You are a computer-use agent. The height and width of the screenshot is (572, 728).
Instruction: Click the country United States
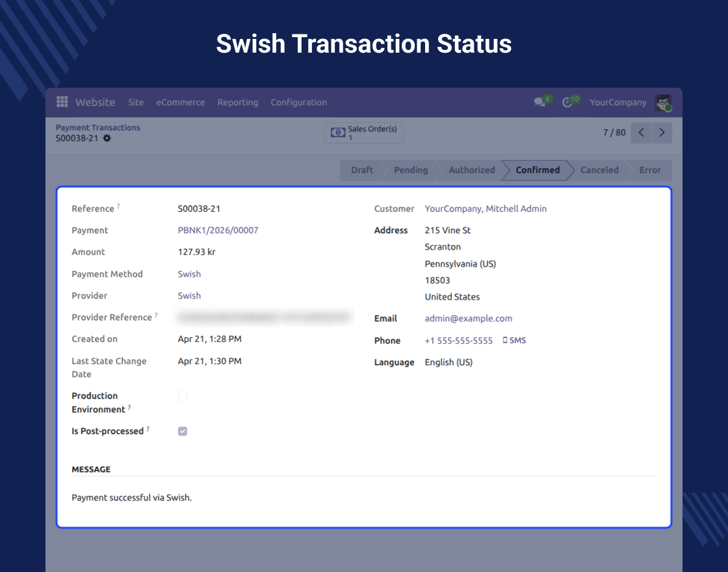[x=452, y=297]
